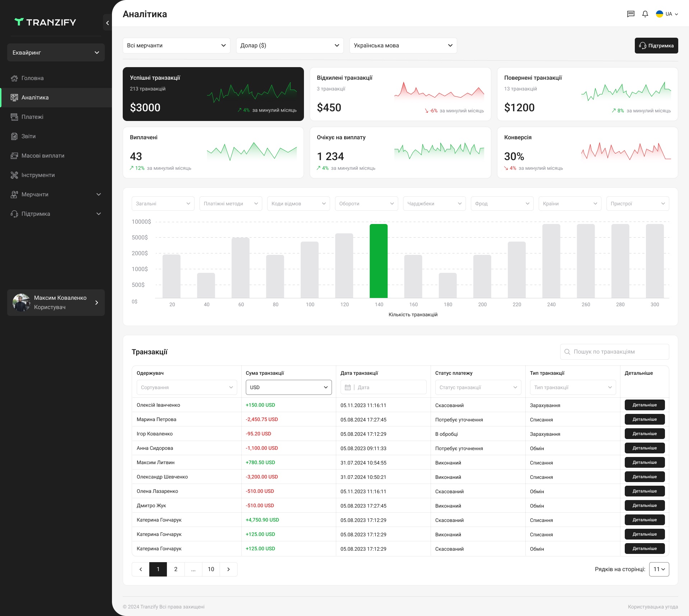This screenshot has height=616, width=689.
Task: Change rows per page dropdown 11
Action: 659,569
